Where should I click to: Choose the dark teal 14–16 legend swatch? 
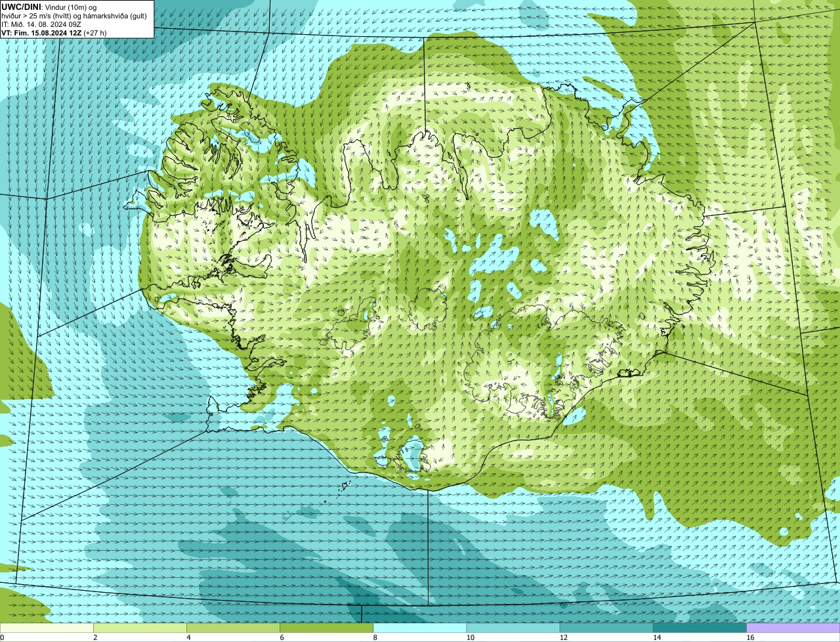700,628
